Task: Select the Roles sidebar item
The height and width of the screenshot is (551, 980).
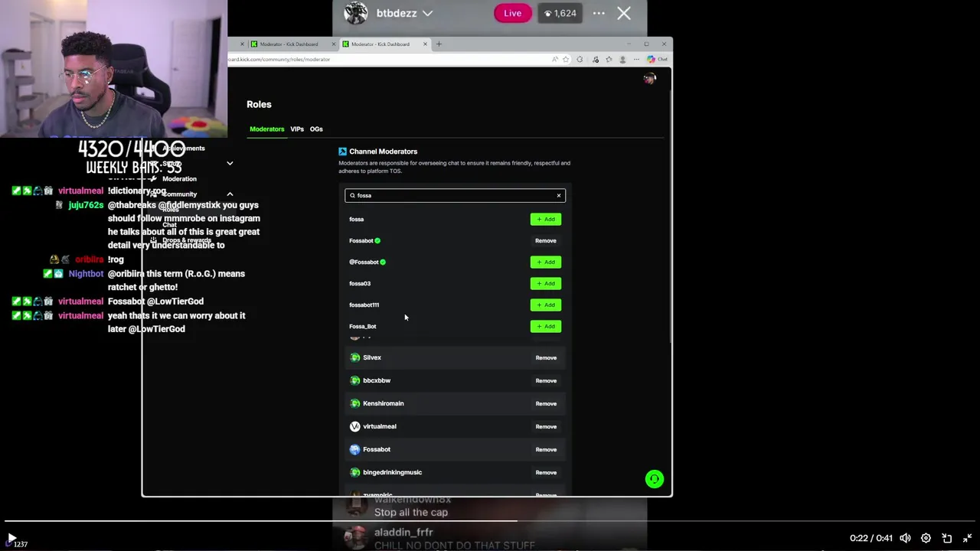Action: [x=170, y=210]
